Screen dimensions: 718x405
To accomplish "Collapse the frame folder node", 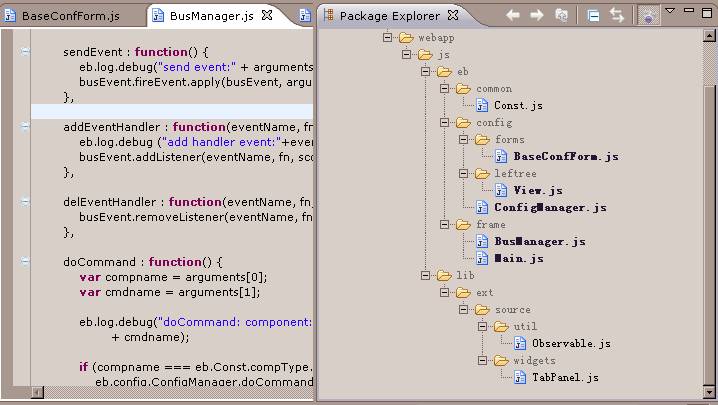I will tap(444, 224).
